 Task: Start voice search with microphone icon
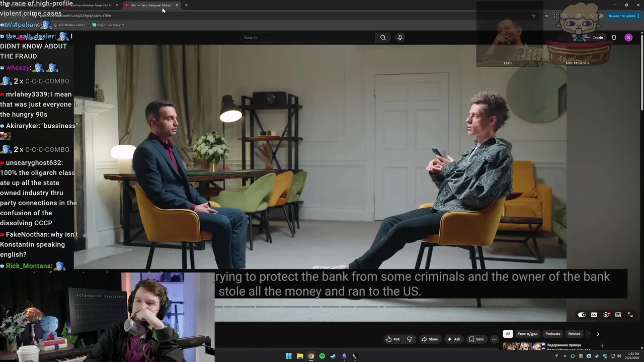point(400,37)
